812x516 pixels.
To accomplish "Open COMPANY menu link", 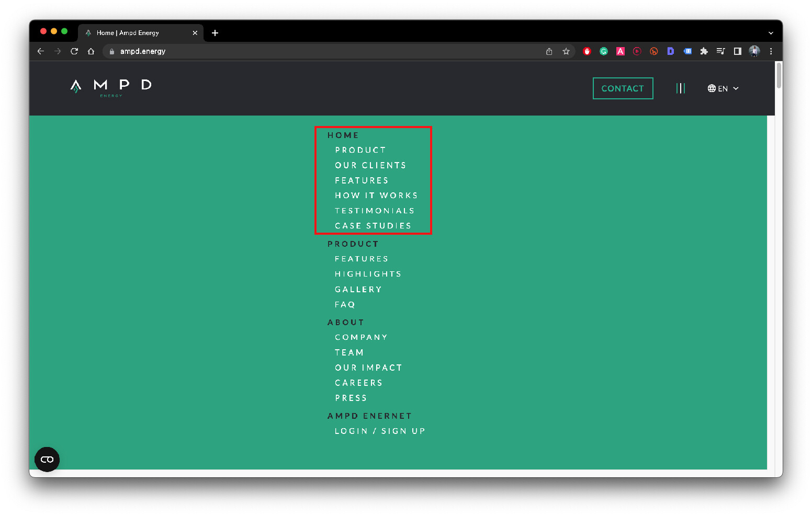I will [362, 337].
